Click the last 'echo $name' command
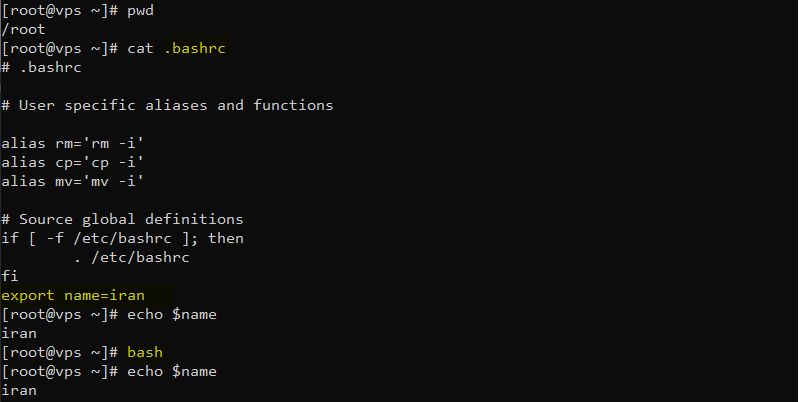 [x=172, y=371]
